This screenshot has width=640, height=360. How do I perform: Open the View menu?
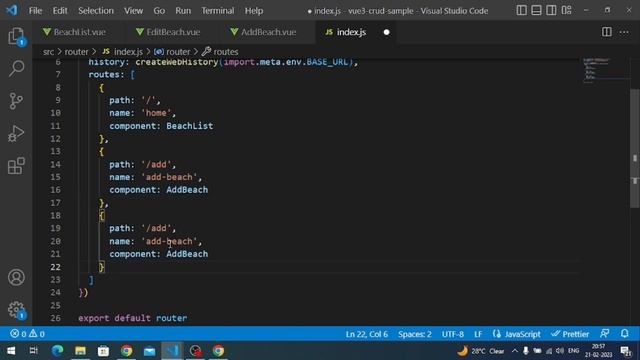[x=133, y=11]
